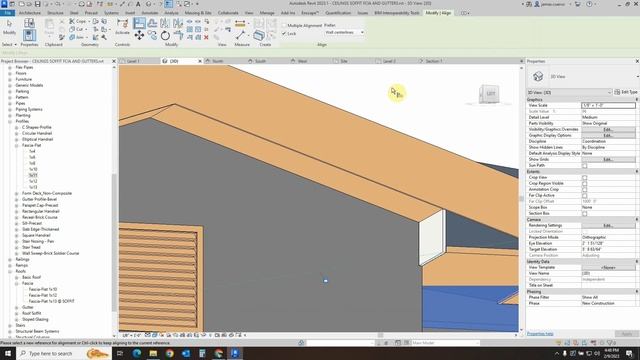Image resolution: width=640 pixels, height=360 pixels.
Task: Click the Join geometry tool
Action: click(77, 37)
